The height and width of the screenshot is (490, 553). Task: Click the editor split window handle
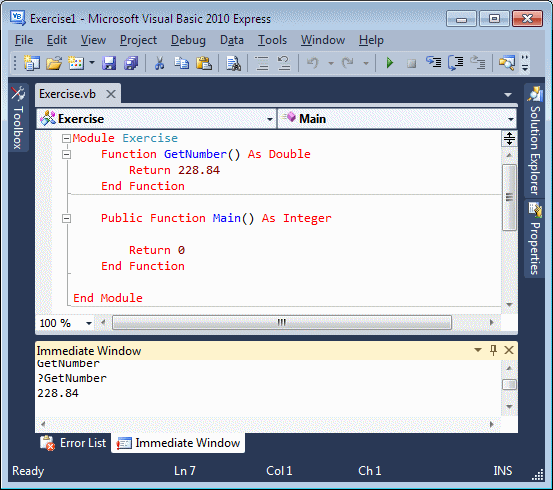pos(509,138)
